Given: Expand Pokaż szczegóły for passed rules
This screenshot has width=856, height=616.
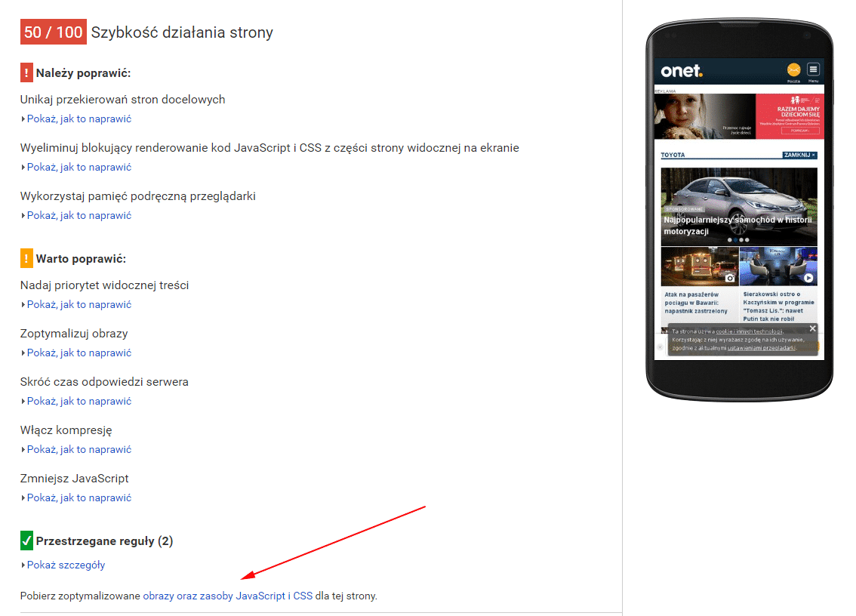Looking at the screenshot, I should [66, 565].
